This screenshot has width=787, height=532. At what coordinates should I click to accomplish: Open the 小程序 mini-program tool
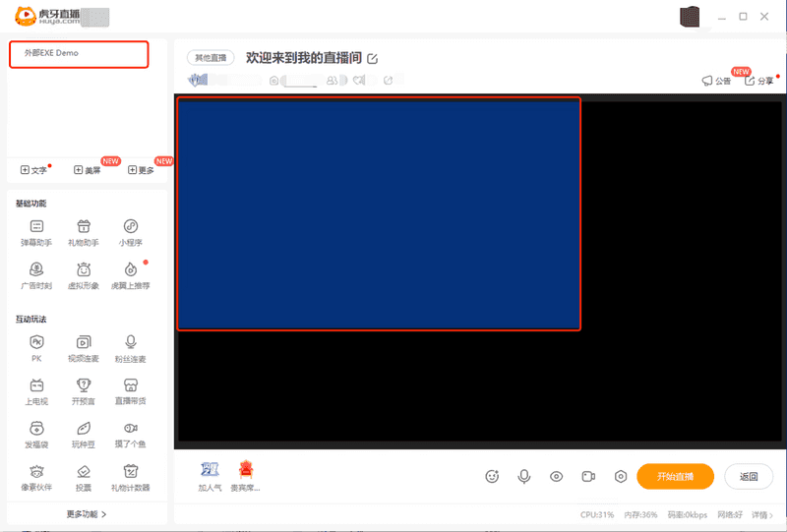point(131,233)
